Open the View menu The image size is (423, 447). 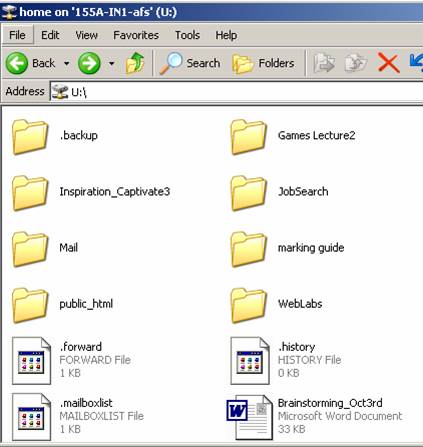[x=86, y=35]
